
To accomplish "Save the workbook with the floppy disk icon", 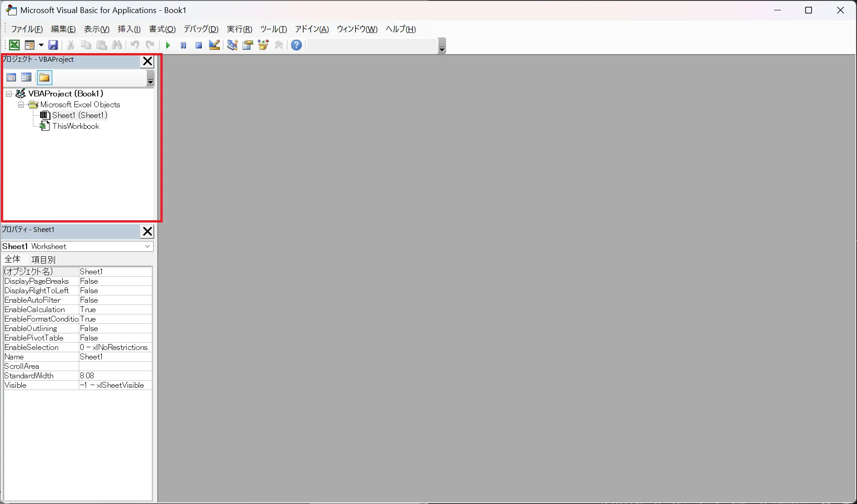I will 53,45.
